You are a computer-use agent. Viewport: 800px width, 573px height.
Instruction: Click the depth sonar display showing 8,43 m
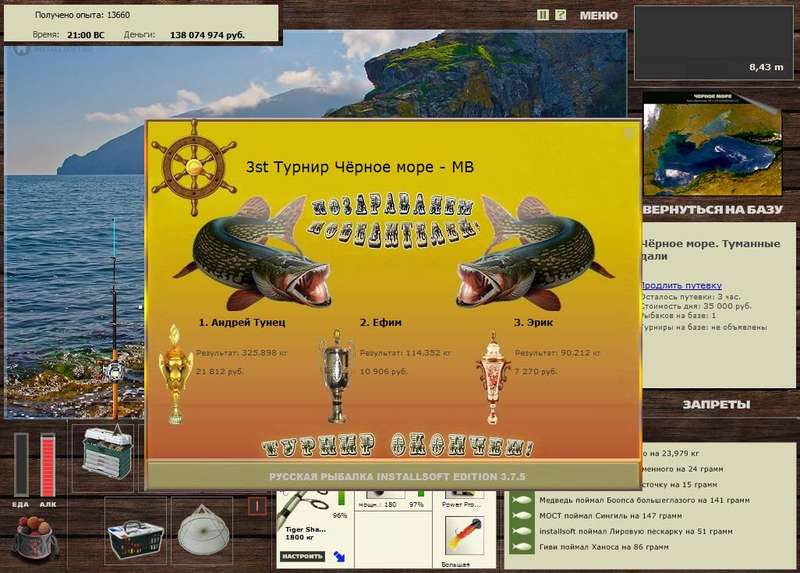click(713, 42)
